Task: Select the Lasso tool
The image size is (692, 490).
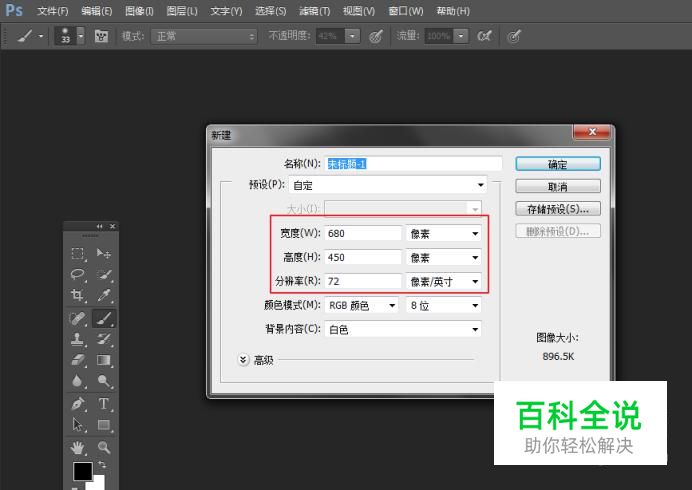Action: coord(78,275)
